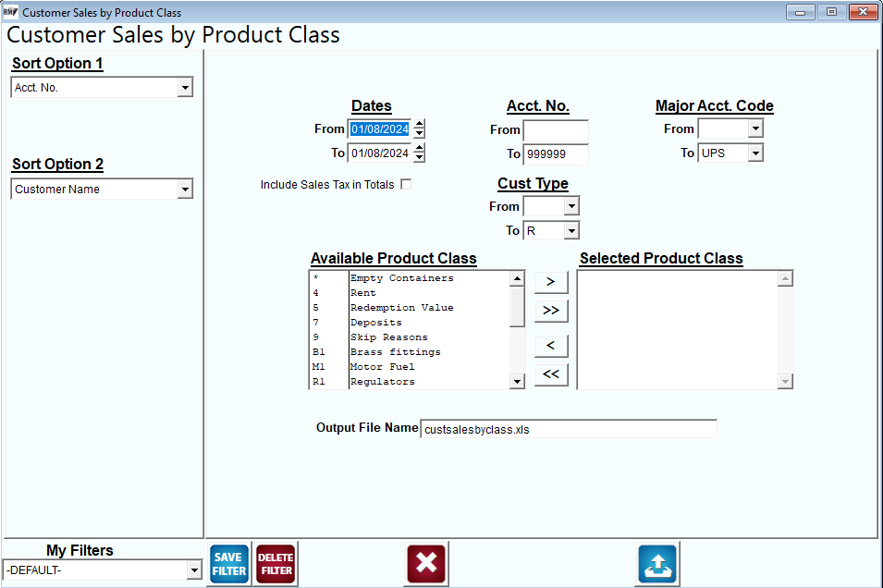Click the restore window button
Viewport: 883px width, 588px height.
tap(832, 12)
